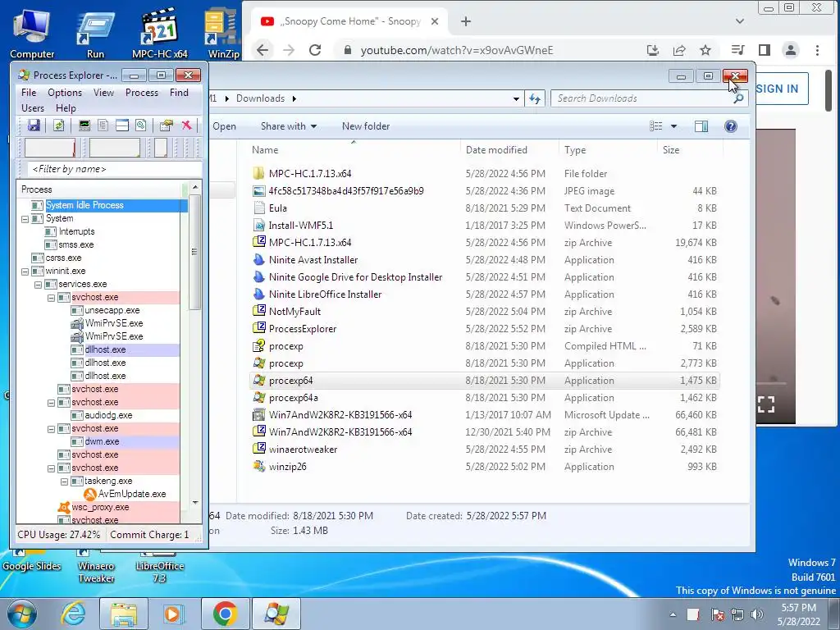The image size is (840, 630).
Task: Open the Options menu in Process Explorer
Action: [x=64, y=93]
